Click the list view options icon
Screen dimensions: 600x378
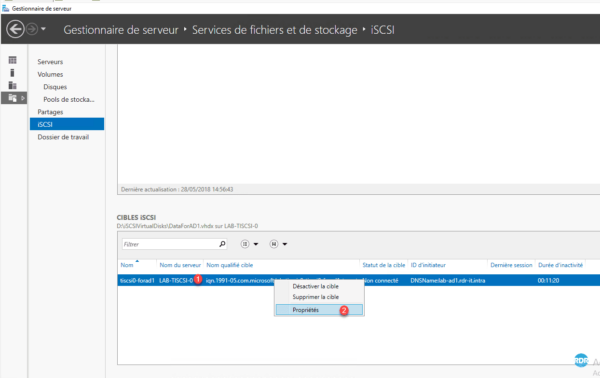[x=245, y=244]
